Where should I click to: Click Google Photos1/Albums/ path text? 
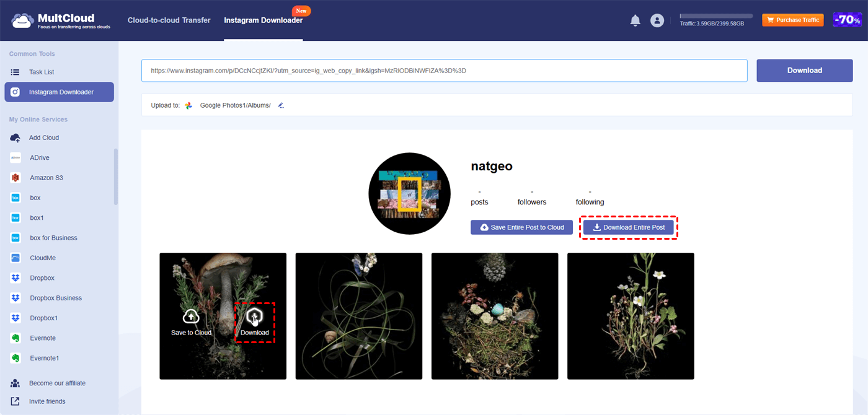(x=236, y=105)
